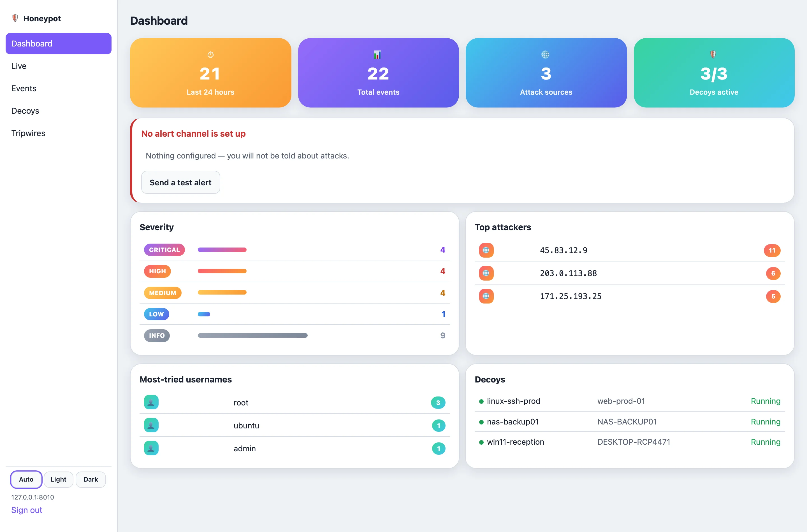Open the Decoys active stat card

pyautogui.click(x=714, y=73)
